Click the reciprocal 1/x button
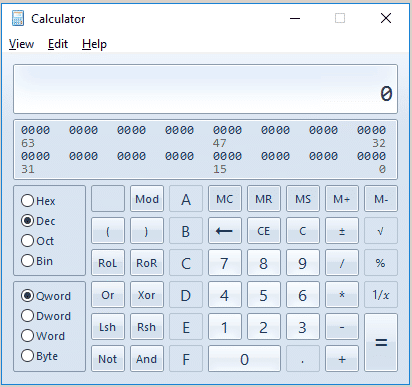 [381, 295]
